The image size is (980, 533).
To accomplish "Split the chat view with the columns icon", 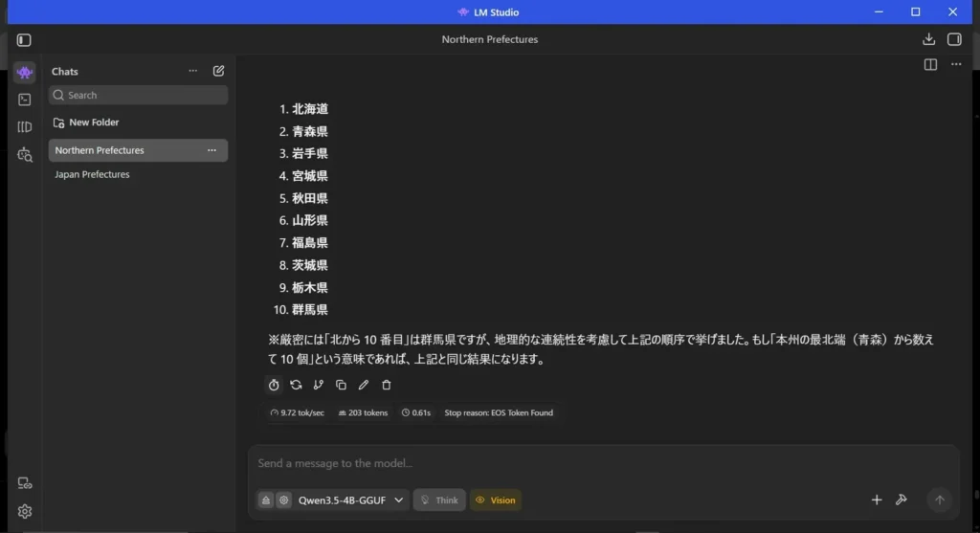I will (930, 64).
